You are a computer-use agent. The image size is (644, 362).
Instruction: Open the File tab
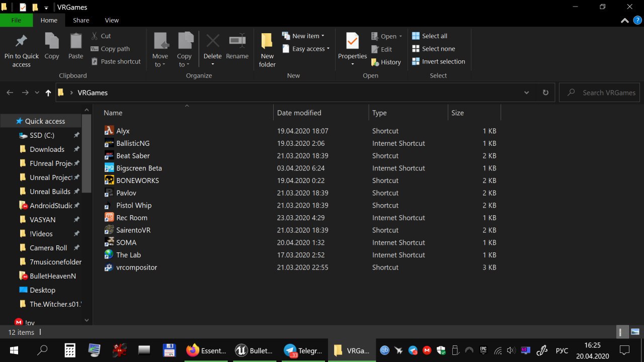(16, 20)
